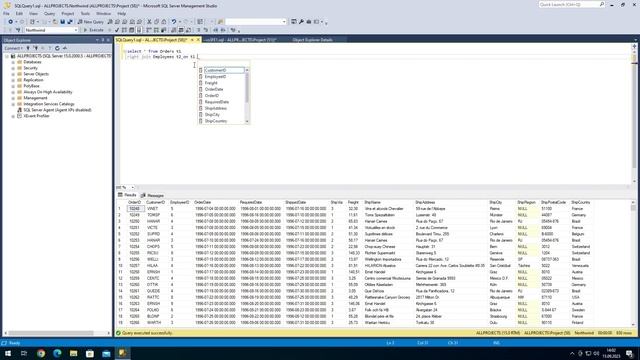The image size is (640, 360).
Task: Close the SQLQuery1.sql tab with X
Action: [198, 40]
